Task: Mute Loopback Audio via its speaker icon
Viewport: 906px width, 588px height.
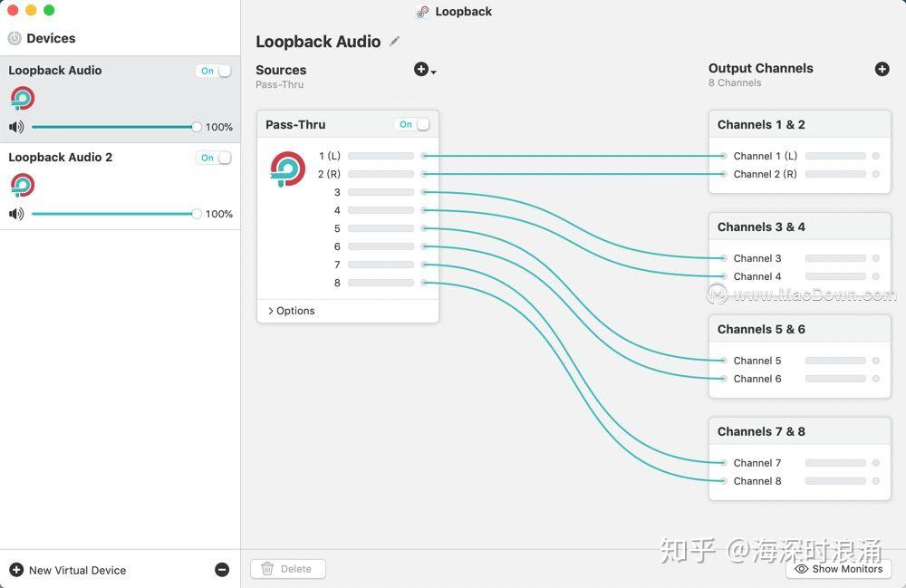Action: tap(15, 127)
